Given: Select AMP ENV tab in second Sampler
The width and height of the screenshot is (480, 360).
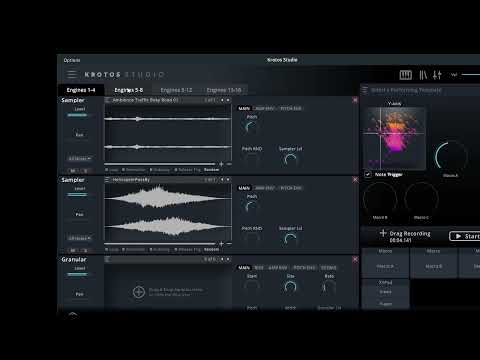Looking at the screenshot, I should [265, 188].
